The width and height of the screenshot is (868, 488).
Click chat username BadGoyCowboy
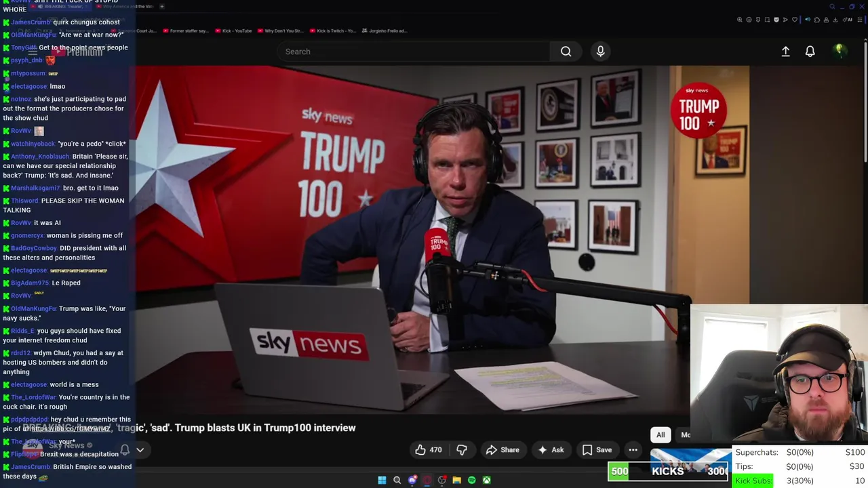34,248
